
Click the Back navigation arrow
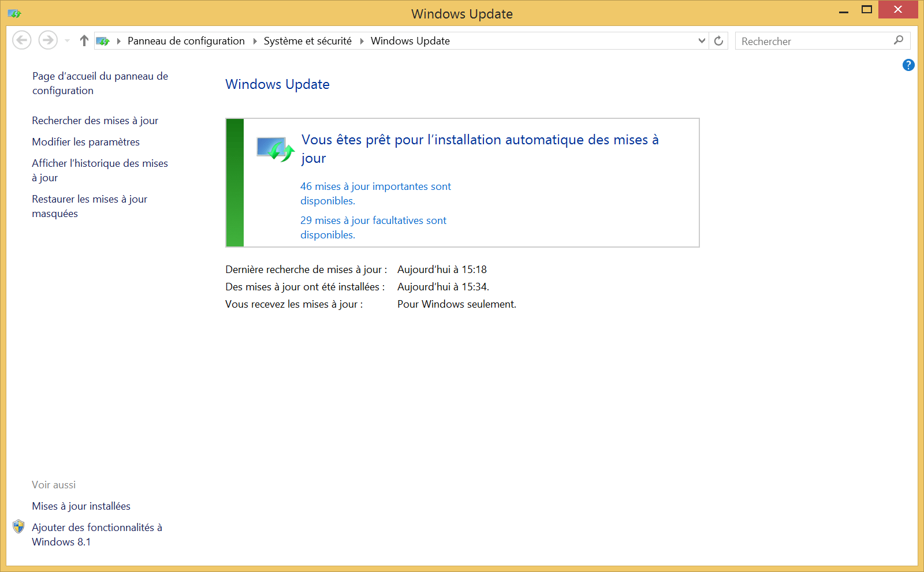[x=22, y=40]
